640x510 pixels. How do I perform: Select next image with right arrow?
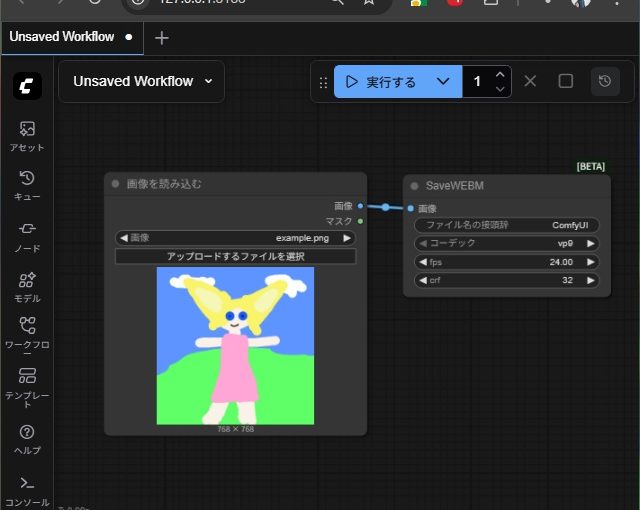(347, 238)
